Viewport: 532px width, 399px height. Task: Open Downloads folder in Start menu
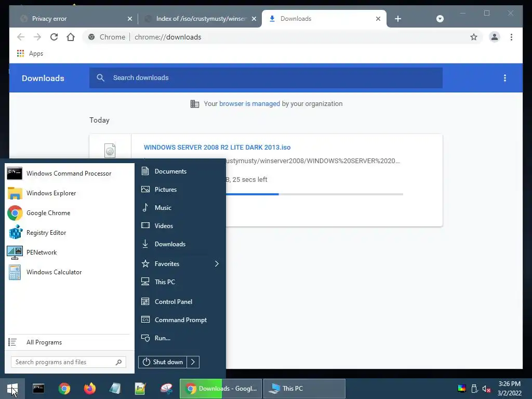(180, 244)
